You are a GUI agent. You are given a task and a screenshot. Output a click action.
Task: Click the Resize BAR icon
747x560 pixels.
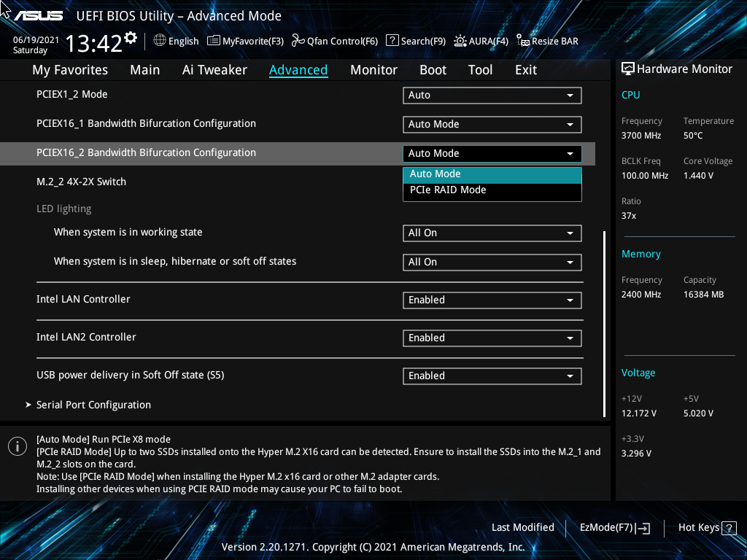point(522,42)
